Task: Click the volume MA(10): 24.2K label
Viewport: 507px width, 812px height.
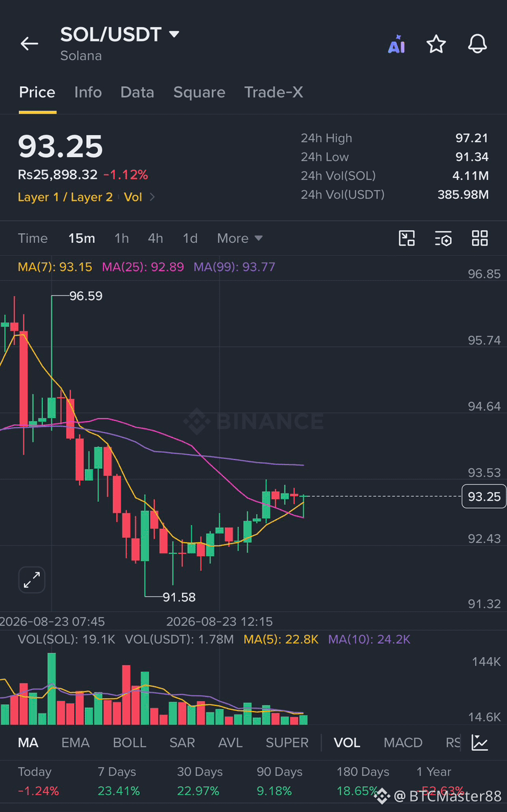Action: 369,639
